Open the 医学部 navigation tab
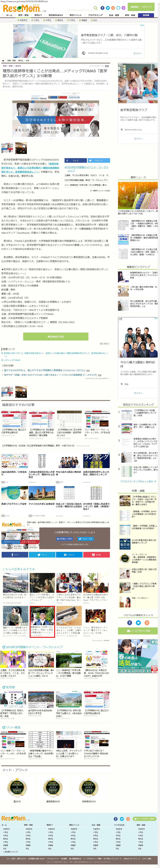Viewport: 160px width, 868px height. click(x=146, y=15)
